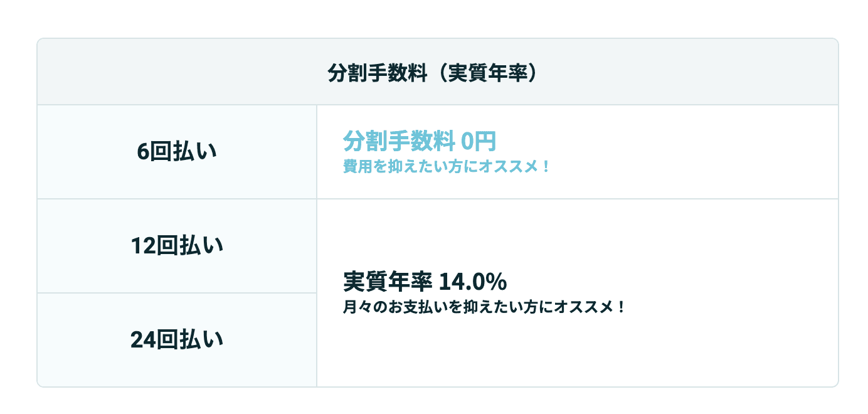Image resolution: width=868 pixels, height=414 pixels.
Task: Click the "実質年率 14.0%" heading
Action: point(425,282)
